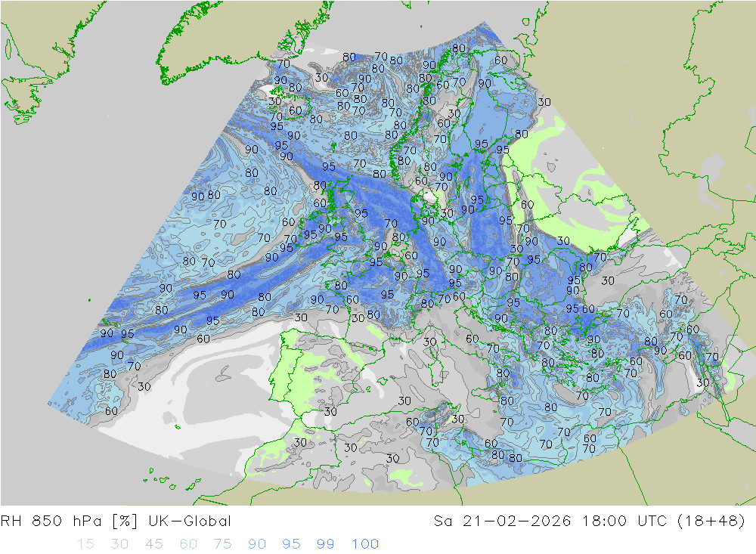Click legend value 75
Image resolution: width=756 pixels, height=554 pixels.
point(222,544)
